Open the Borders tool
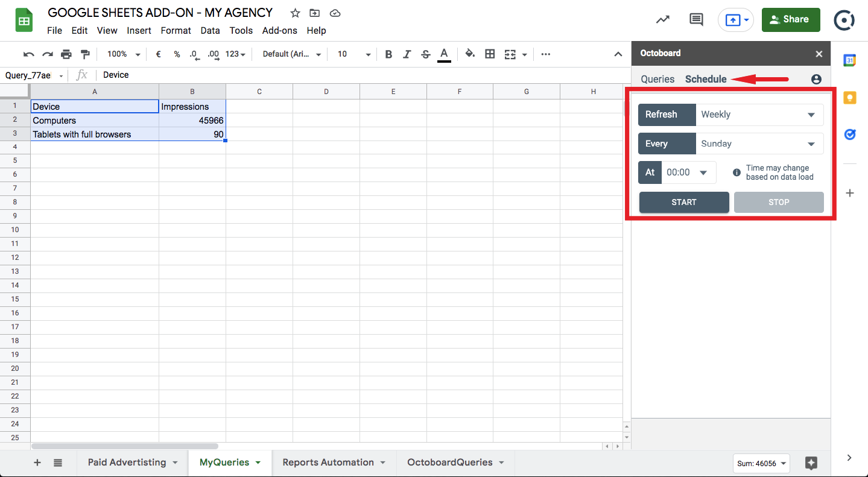The image size is (868, 477). [490, 54]
